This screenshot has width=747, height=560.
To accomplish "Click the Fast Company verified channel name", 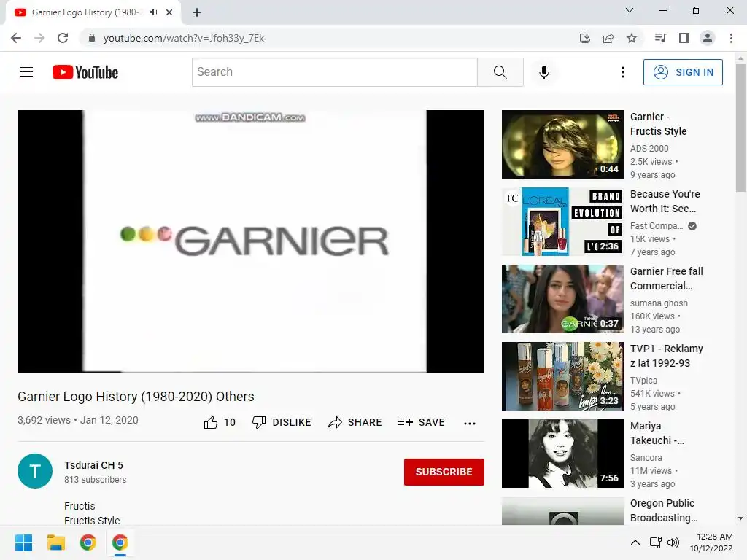I will pyautogui.click(x=657, y=226).
